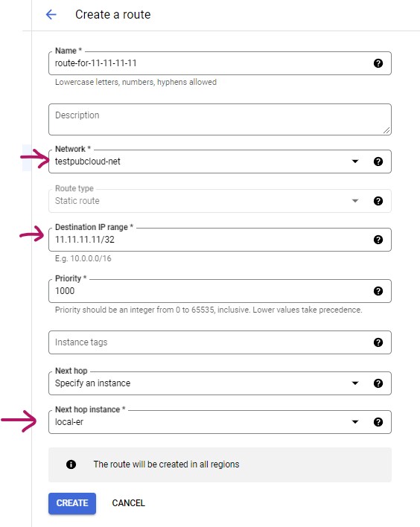
Task: Click the info icon in regions notice
Action: [71, 464]
